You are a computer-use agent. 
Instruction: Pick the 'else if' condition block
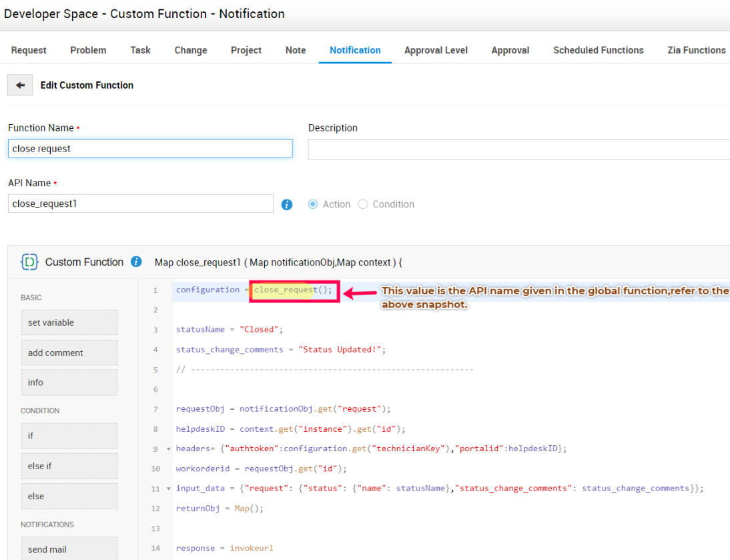(x=69, y=466)
